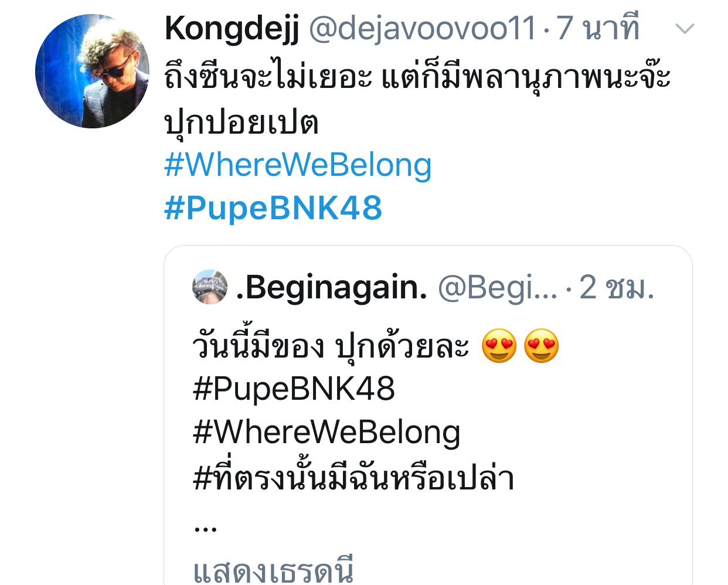728x585 pixels.
Task: Tap the first heart-eyes emoji
Action: coord(499,346)
